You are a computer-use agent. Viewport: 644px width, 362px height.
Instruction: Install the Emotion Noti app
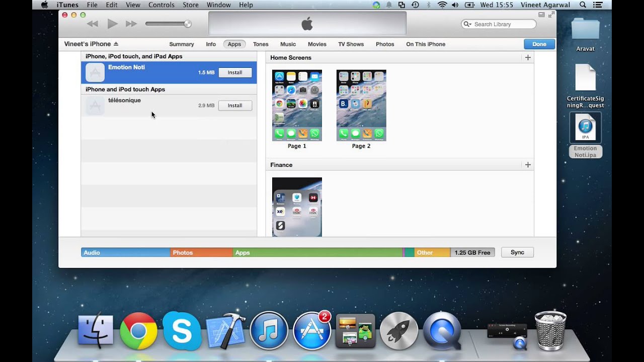pyautogui.click(x=235, y=72)
